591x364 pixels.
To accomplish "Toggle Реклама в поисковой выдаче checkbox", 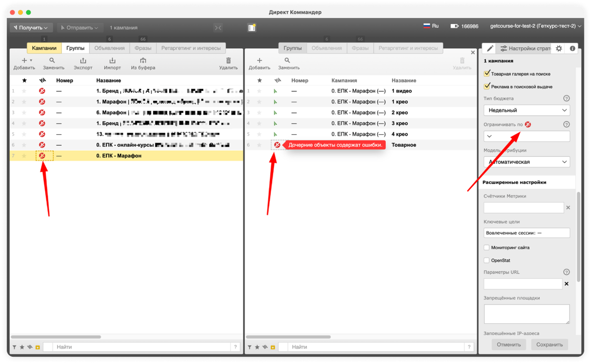I will [487, 86].
